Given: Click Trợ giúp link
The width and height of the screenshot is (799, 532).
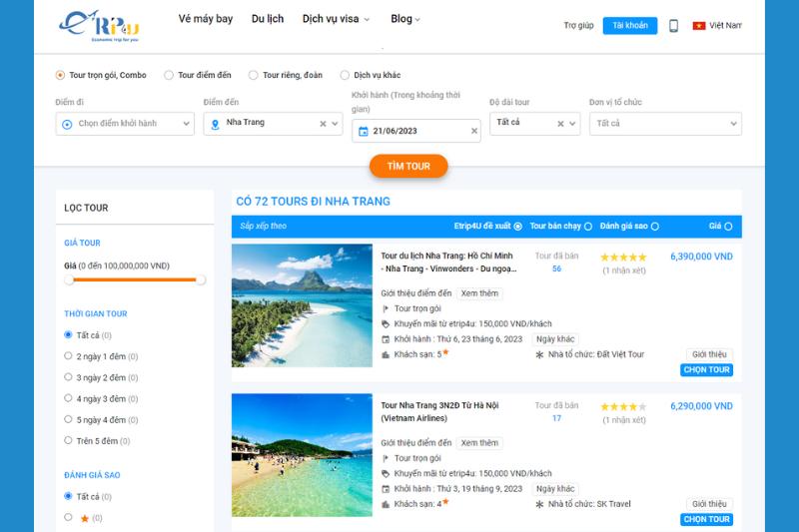Looking at the screenshot, I should click(x=578, y=26).
